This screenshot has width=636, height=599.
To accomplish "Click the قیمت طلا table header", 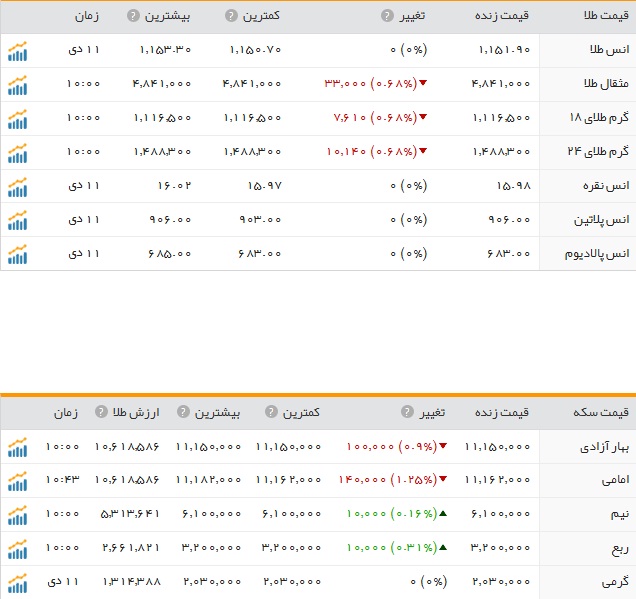I will tap(606, 16).
